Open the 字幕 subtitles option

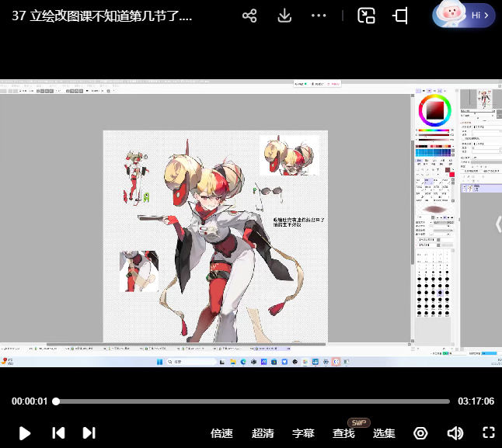[303, 433]
